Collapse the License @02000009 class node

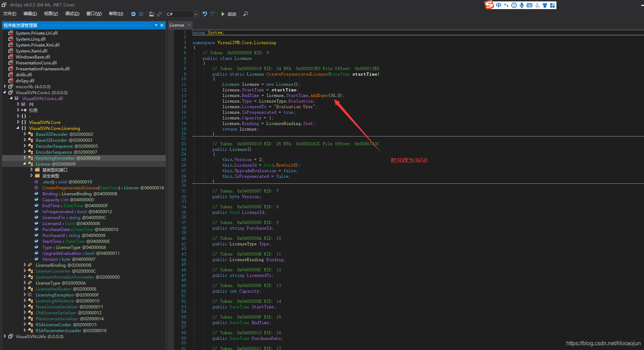tap(25, 164)
